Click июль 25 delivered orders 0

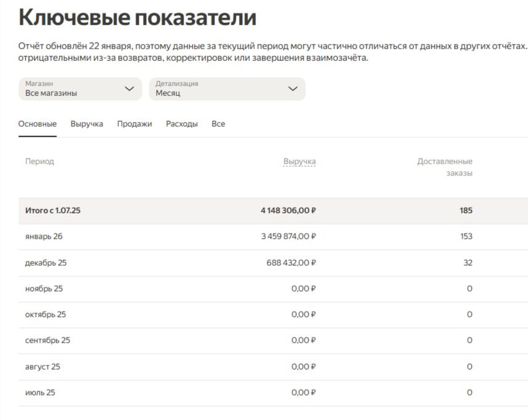coord(470,393)
